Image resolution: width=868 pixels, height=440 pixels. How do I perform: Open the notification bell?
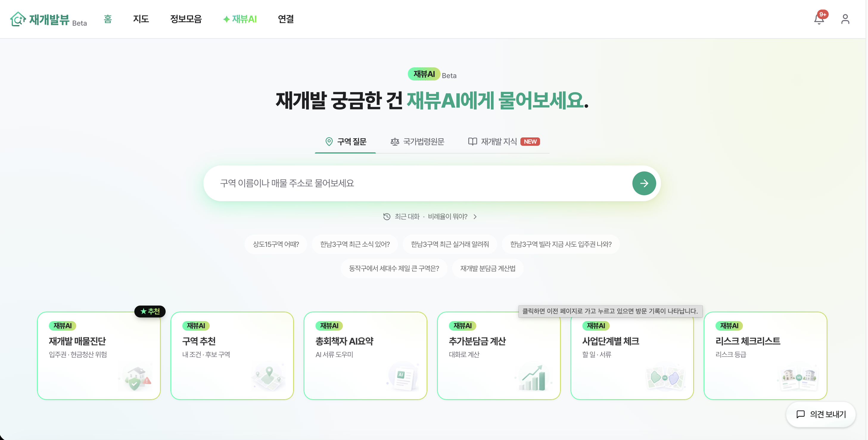819,19
